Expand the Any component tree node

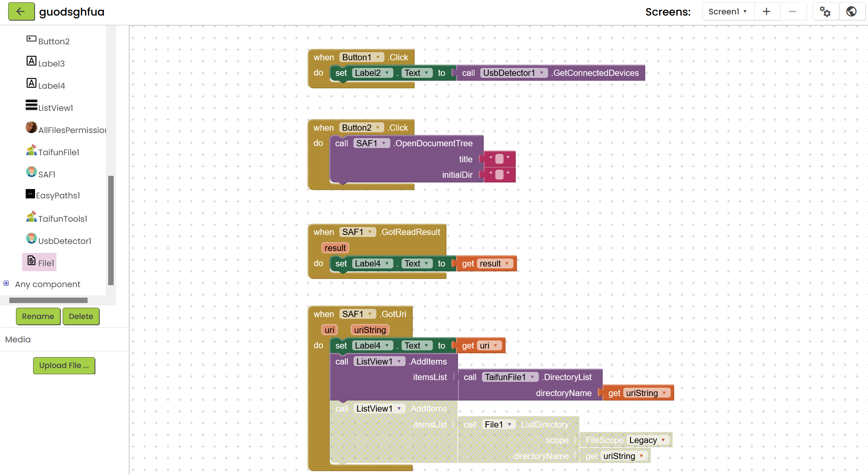tap(6, 283)
